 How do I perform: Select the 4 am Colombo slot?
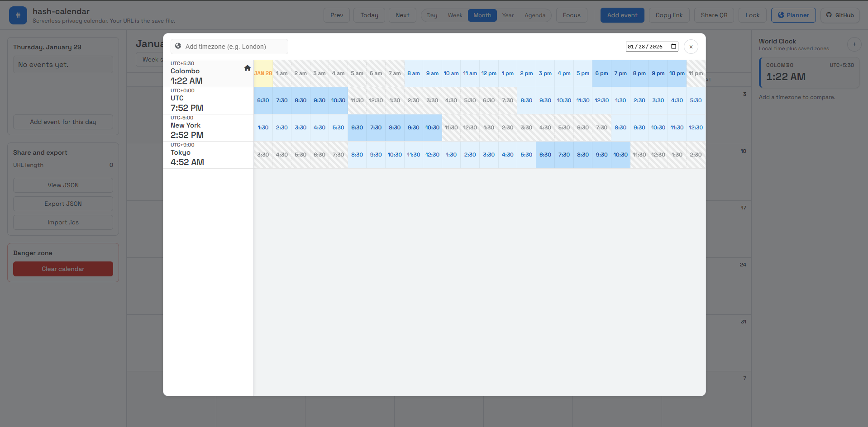tap(338, 73)
